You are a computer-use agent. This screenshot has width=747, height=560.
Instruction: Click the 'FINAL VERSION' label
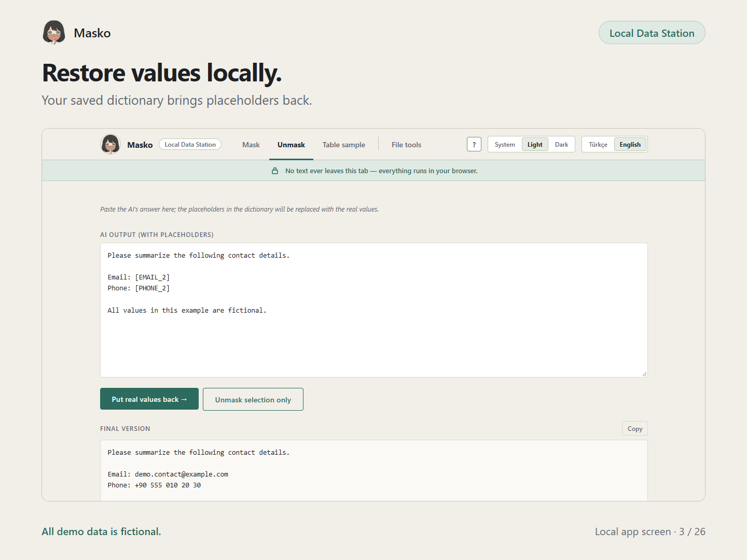tap(125, 429)
